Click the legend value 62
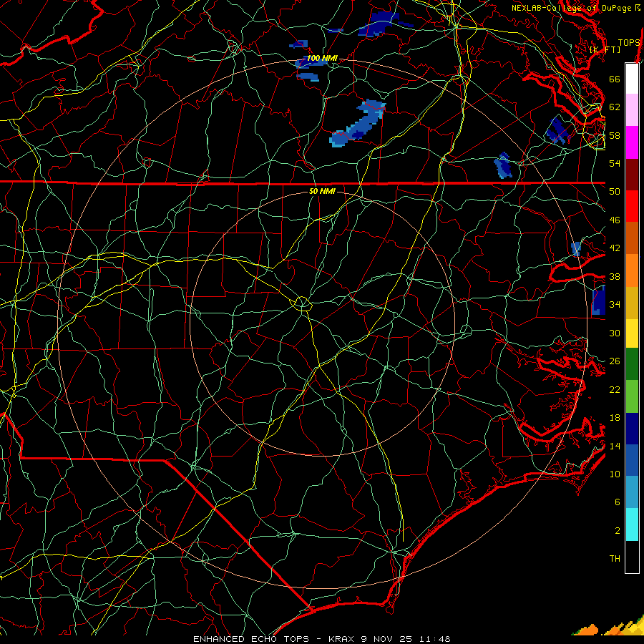This screenshot has height=644, width=644. [x=615, y=107]
